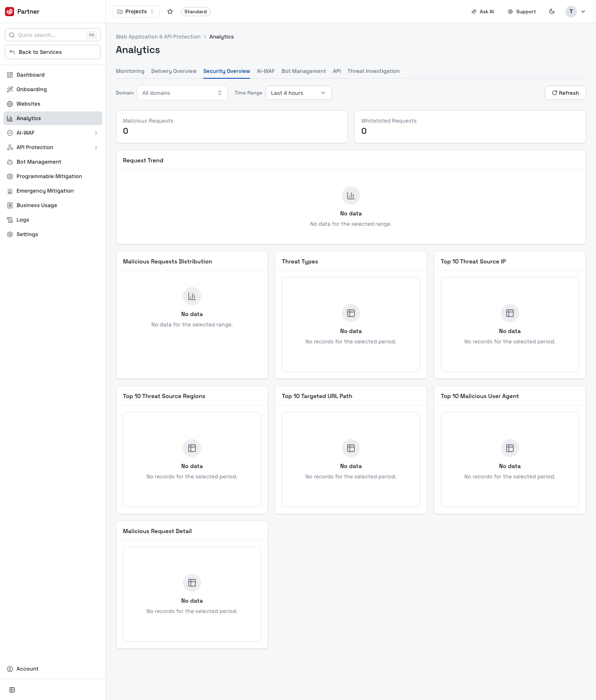This screenshot has height=700, width=596.
Task: Click the folder icon in Projects selector
Action: (120, 12)
